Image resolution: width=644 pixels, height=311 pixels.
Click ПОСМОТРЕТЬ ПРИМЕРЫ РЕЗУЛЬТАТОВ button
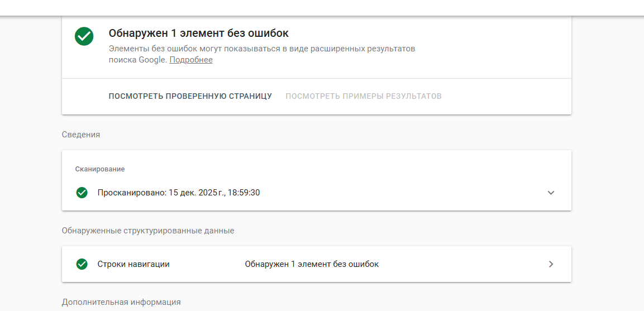click(364, 96)
